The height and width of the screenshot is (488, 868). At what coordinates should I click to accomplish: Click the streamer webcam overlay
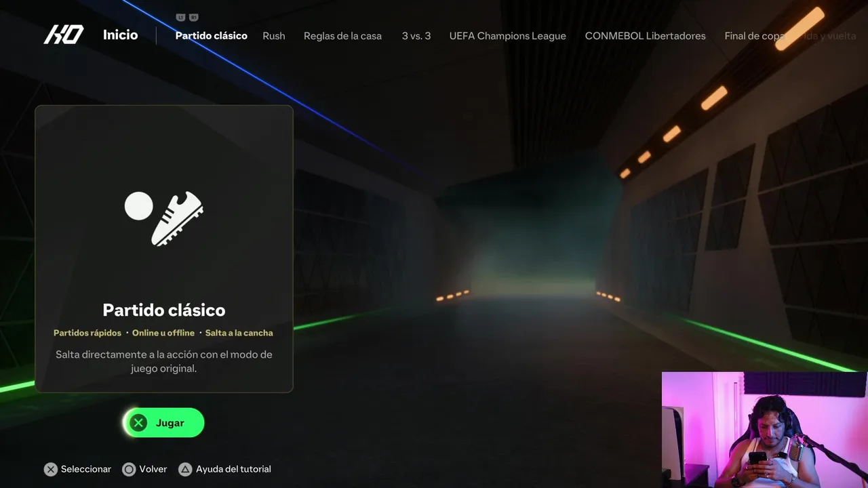[764, 430]
